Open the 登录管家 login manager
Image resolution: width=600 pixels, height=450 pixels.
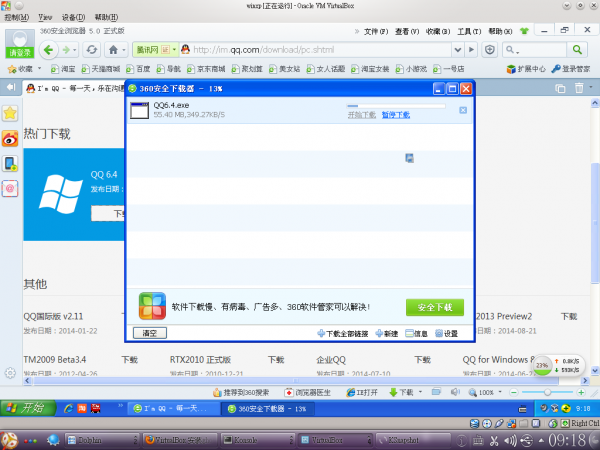[x=571, y=69]
